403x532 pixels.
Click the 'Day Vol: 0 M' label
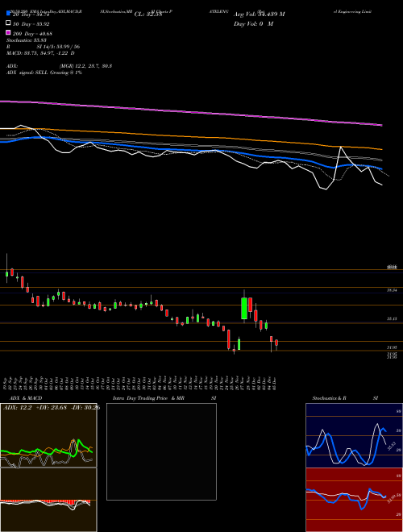253,24
